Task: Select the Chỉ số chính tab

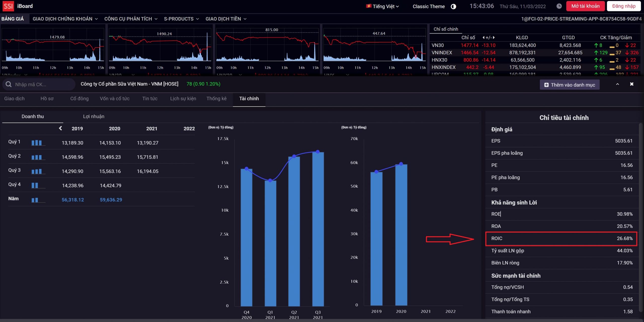Action: coord(446,29)
